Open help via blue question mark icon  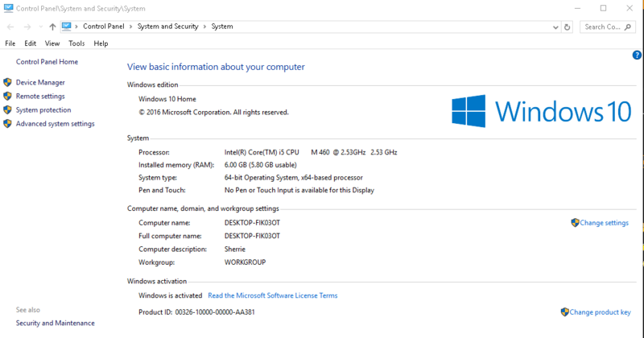click(x=637, y=55)
